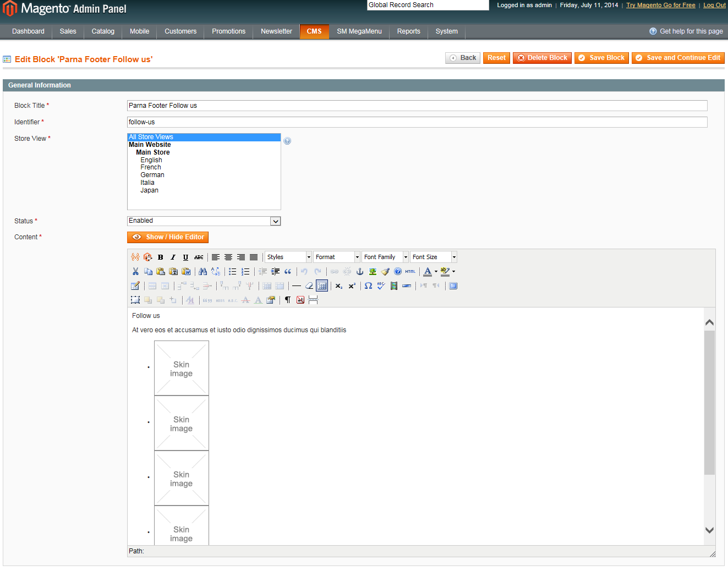728x571 pixels.
Task: Apply superscript formatting
Action: tap(352, 285)
